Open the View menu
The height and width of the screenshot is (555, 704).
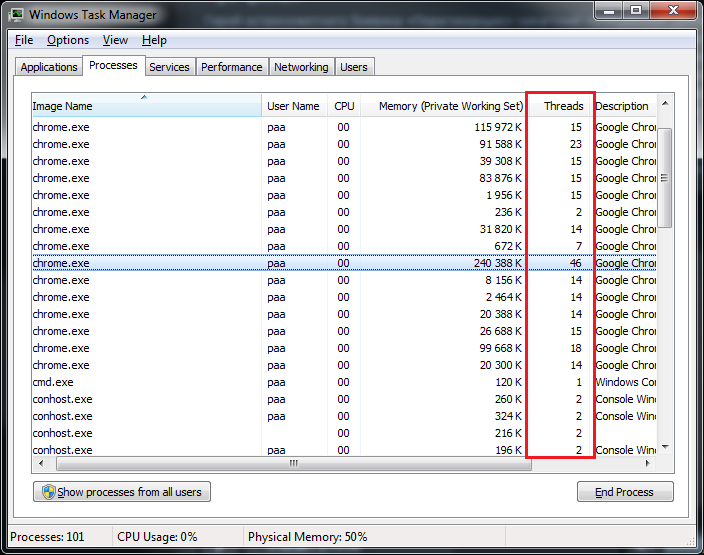[x=115, y=40]
